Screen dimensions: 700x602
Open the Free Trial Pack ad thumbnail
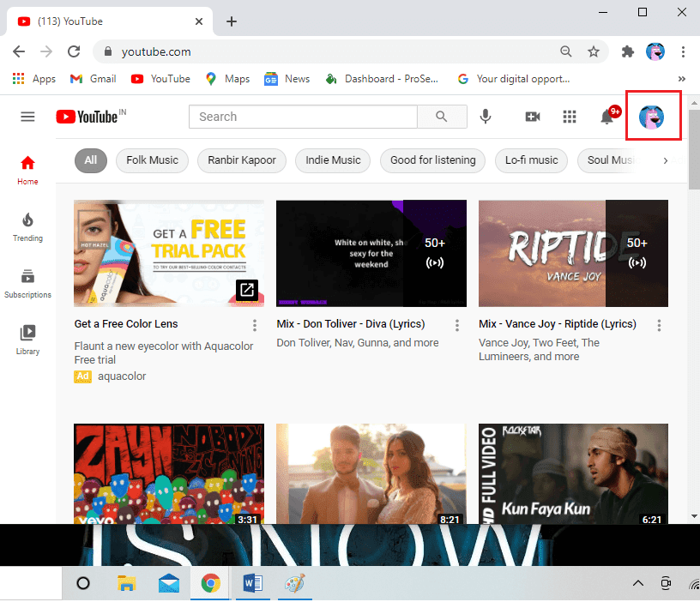169,254
